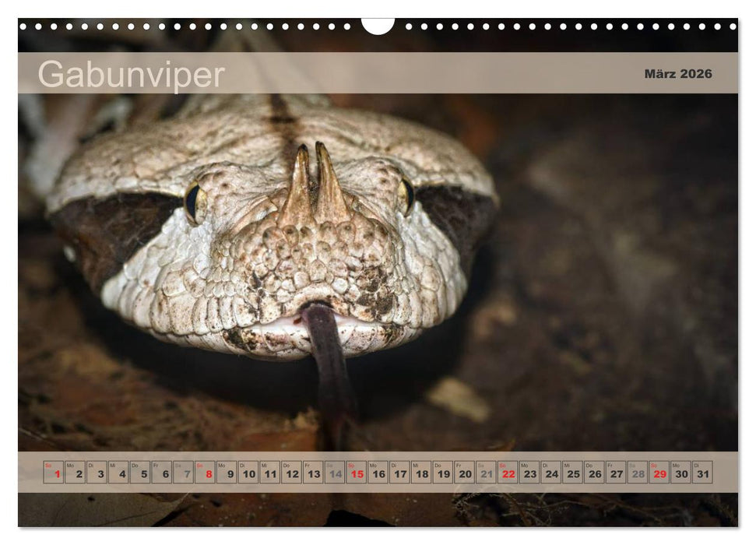Image resolution: width=756 pixels, height=545 pixels.
Task: Click Thursday 5 date cell
Action: tap(140, 473)
